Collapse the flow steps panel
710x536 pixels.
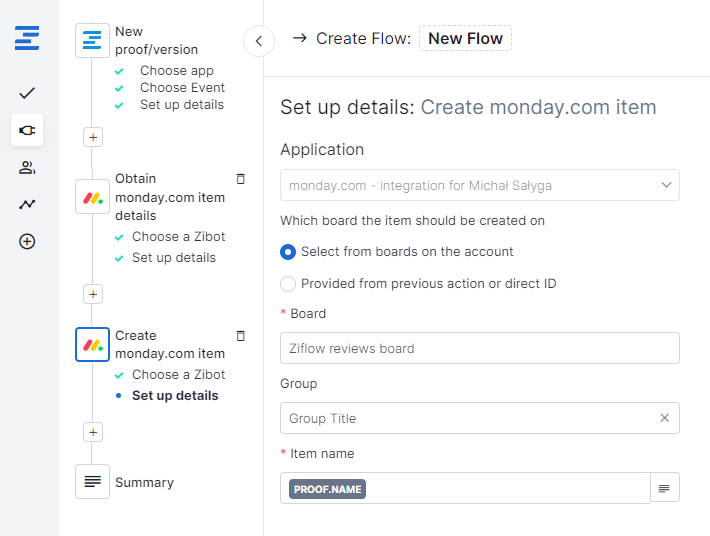pyautogui.click(x=259, y=41)
